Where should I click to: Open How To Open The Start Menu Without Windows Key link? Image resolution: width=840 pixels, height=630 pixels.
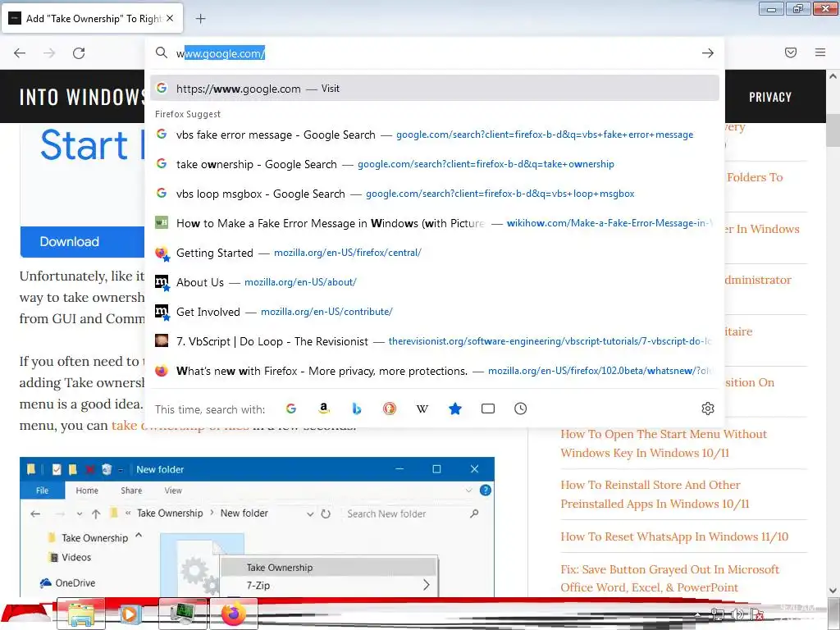coord(664,444)
